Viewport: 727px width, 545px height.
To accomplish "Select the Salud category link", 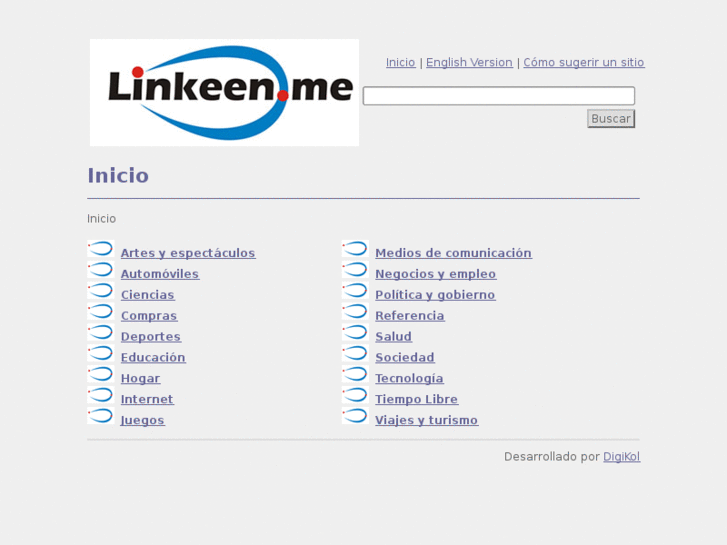I will click(394, 337).
